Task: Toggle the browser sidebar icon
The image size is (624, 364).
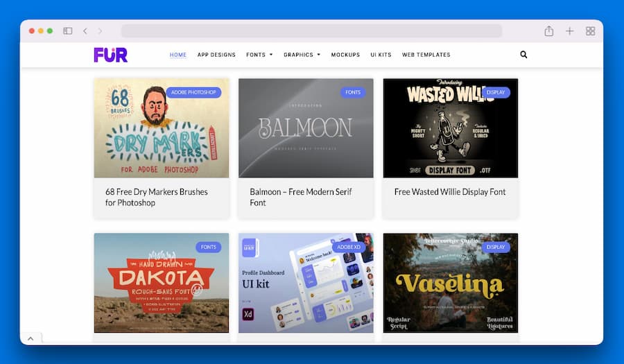Action: coord(68,31)
